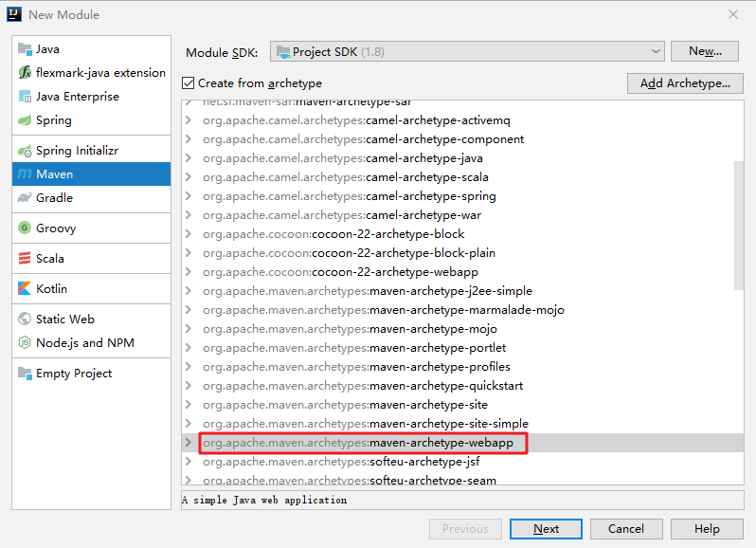Expand maven-archetype-site chevron
756x548 pixels.
[189, 404]
